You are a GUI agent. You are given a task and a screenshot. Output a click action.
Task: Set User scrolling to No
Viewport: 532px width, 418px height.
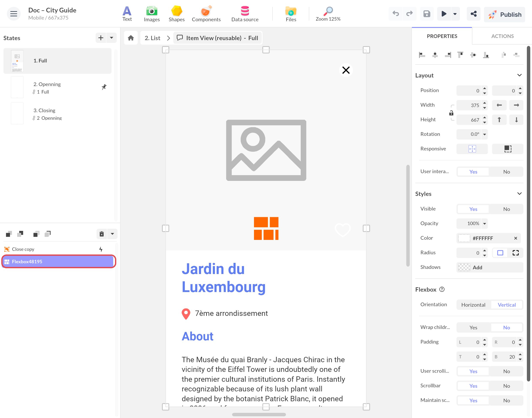(x=506, y=371)
